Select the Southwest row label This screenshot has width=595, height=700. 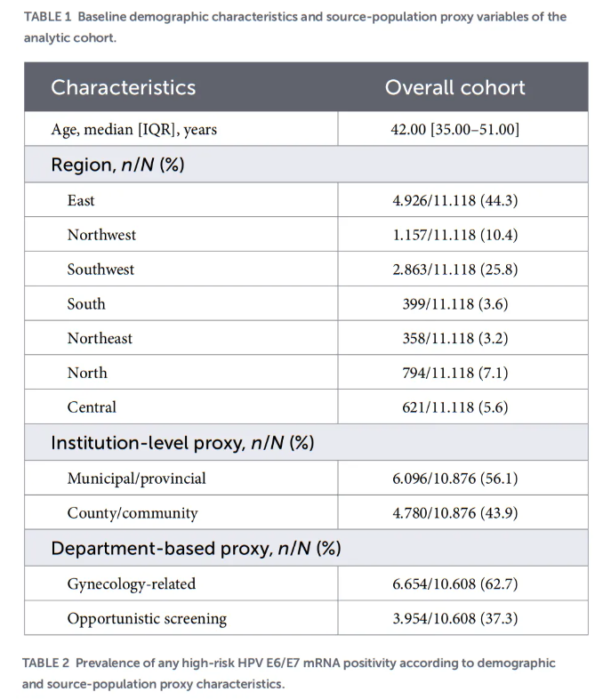pos(101,270)
